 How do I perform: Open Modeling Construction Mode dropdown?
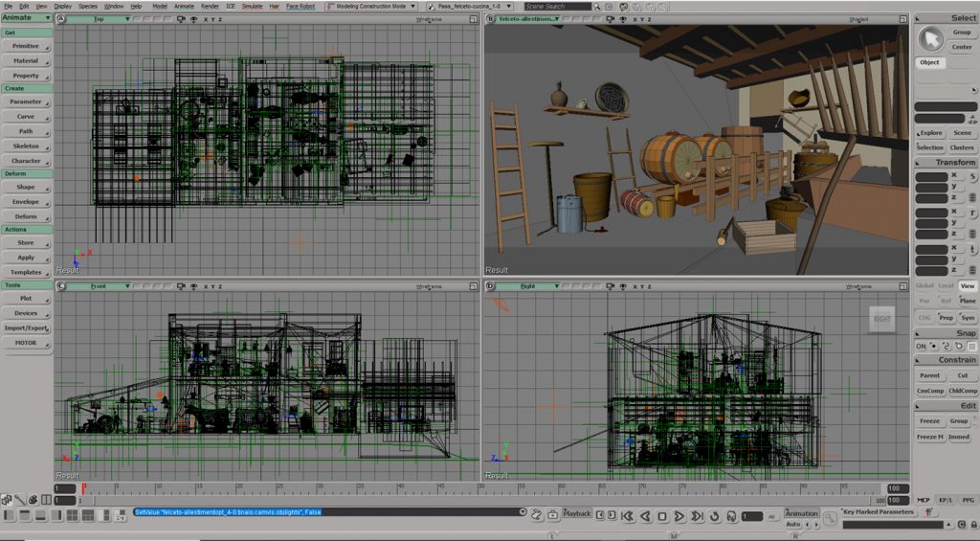[x=375, y=6]
